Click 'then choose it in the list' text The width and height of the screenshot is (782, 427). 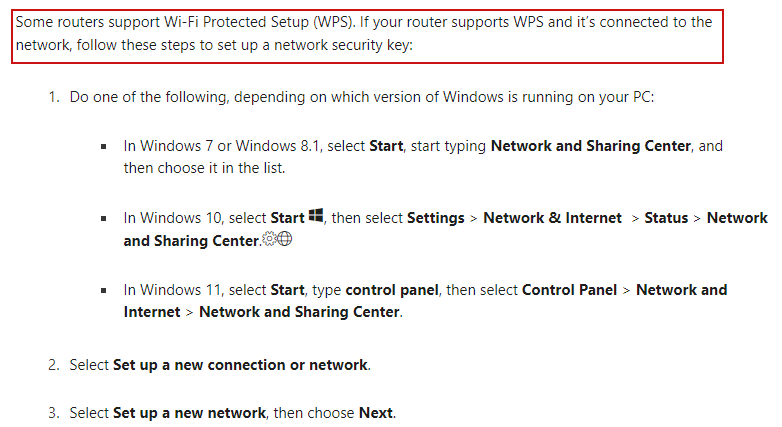[x=203, y=168]
